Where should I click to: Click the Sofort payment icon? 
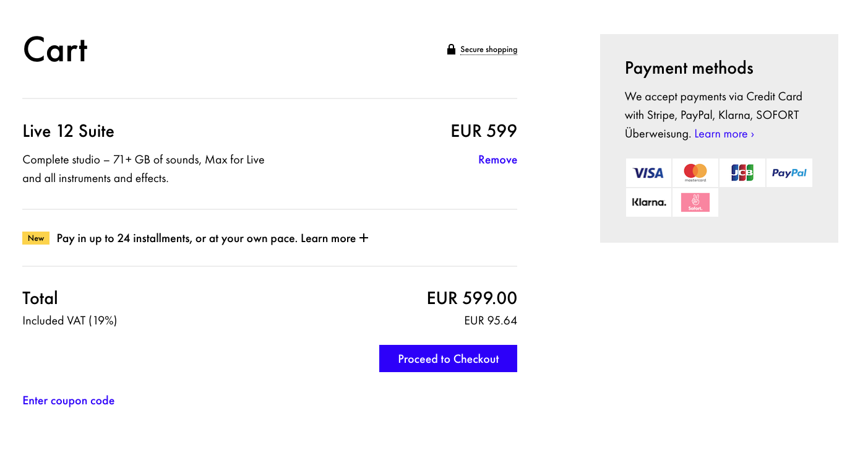(695, 202)
